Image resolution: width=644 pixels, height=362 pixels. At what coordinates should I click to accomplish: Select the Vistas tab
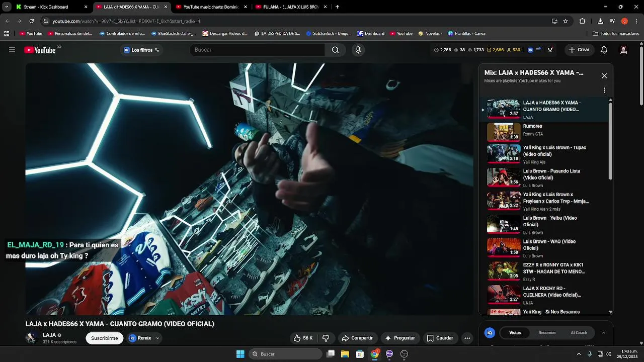point(515,333)
